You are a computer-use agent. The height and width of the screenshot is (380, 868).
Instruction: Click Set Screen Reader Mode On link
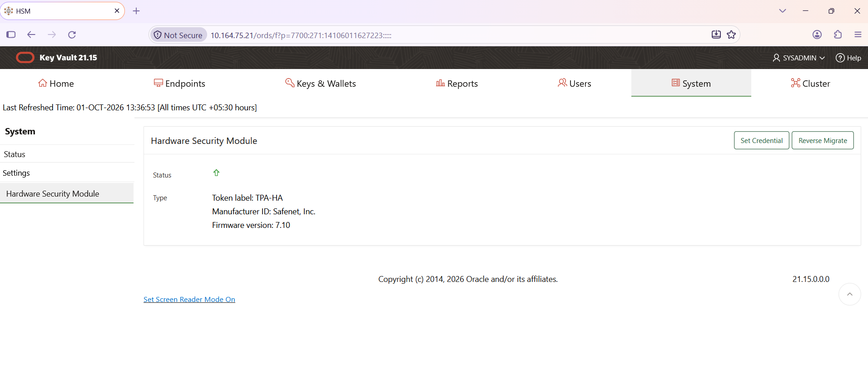(189, 299)
